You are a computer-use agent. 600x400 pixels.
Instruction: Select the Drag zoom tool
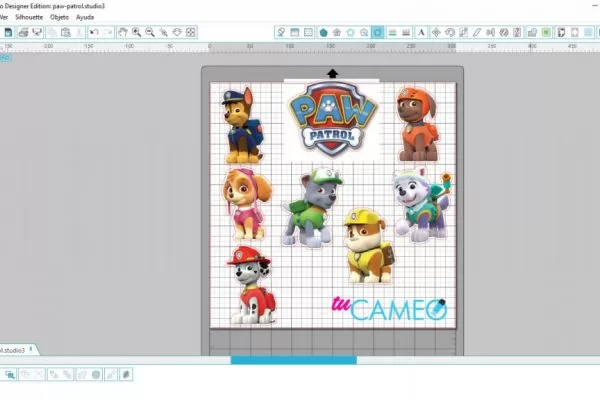click(x=177, y=33)
